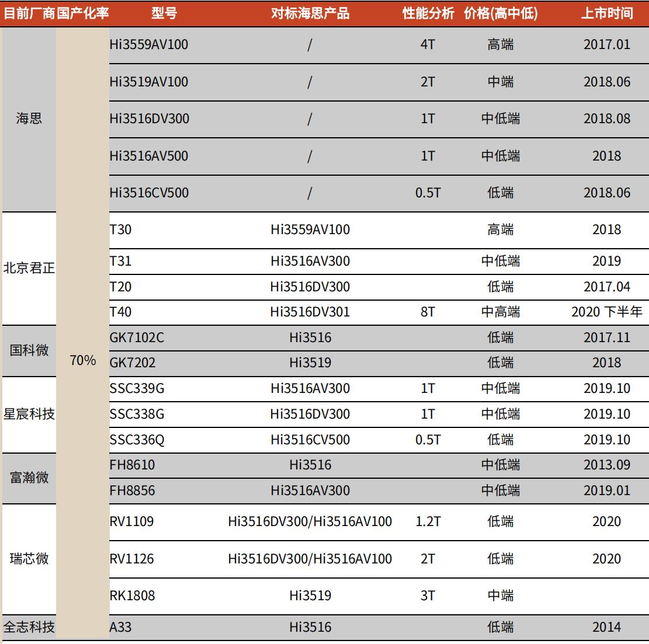Click the 4T performance value
Screen dimensions: 649x644
click(x=428, y=44)
